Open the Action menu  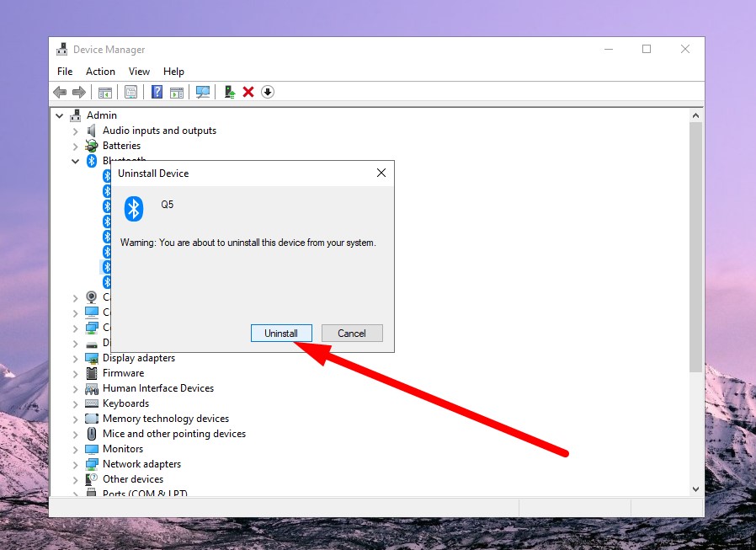pos(100,72)
